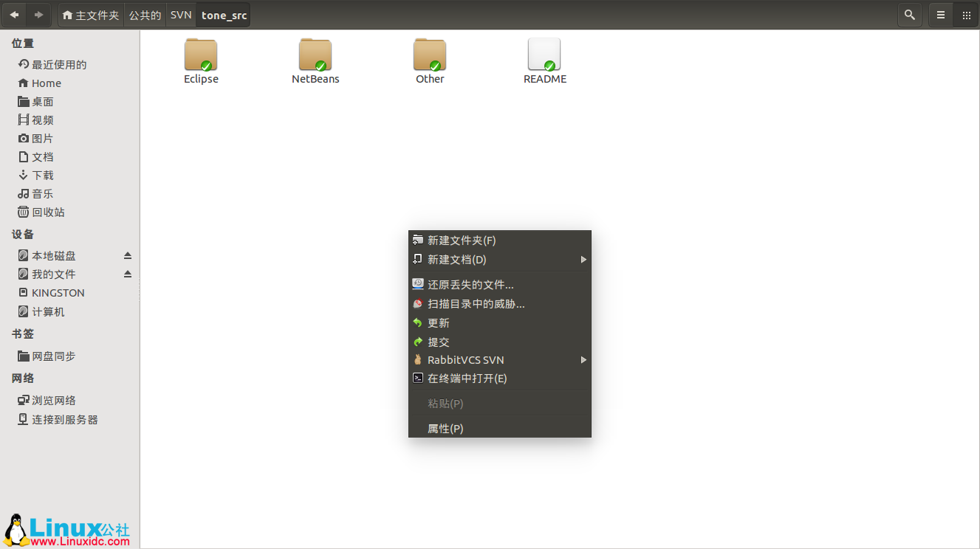
Task: Choose 在终端中打开 from the context menu
Action: click(466, 378)
